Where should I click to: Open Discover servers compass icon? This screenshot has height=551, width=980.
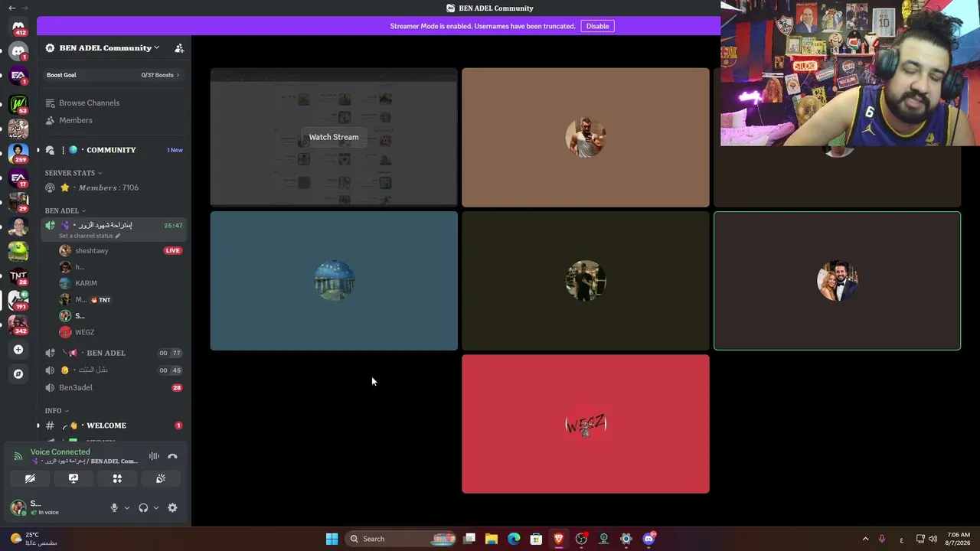click(x=18, y=374)
